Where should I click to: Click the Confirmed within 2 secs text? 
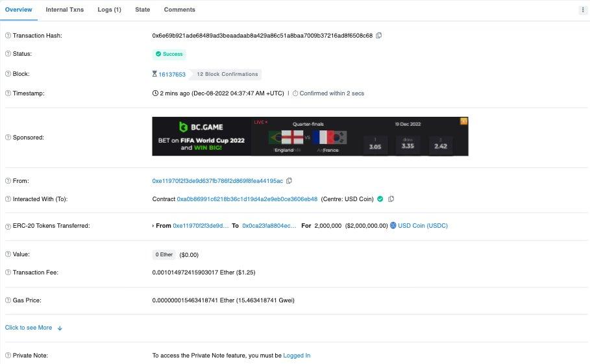pyautogui.click(x=332, y=93)
